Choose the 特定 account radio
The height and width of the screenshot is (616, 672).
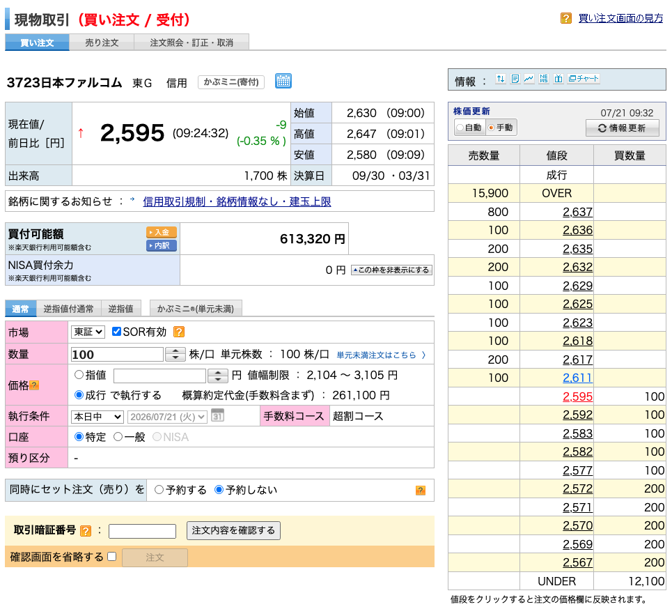click(x=79, y=437)
